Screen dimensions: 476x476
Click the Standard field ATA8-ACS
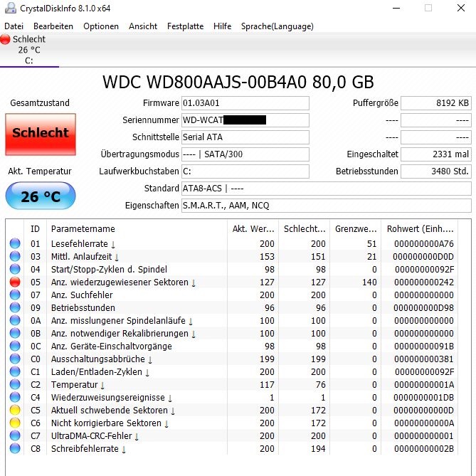pos(327,189)
